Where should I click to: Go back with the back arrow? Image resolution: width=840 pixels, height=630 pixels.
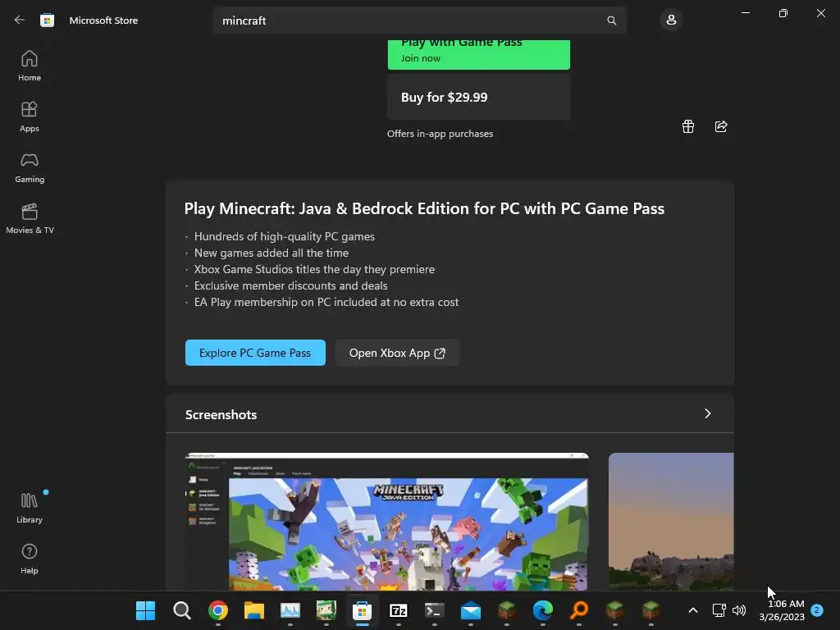coord(20,20)
